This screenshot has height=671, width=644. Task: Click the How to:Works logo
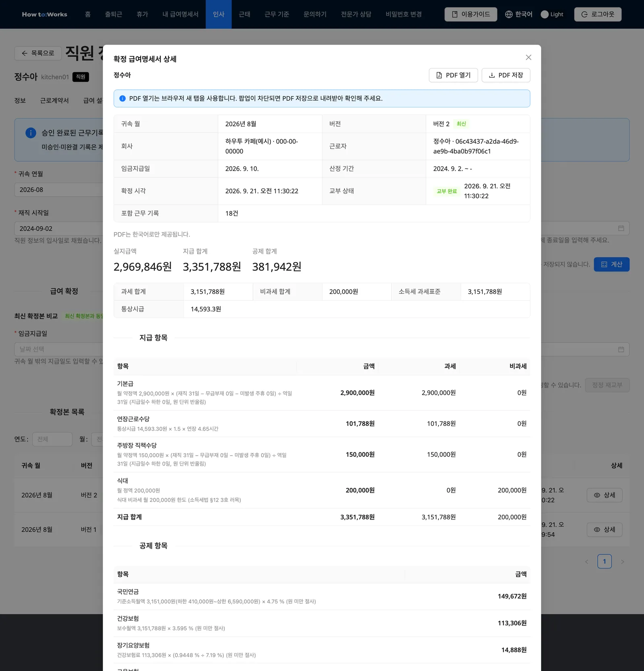click(44, 14)
